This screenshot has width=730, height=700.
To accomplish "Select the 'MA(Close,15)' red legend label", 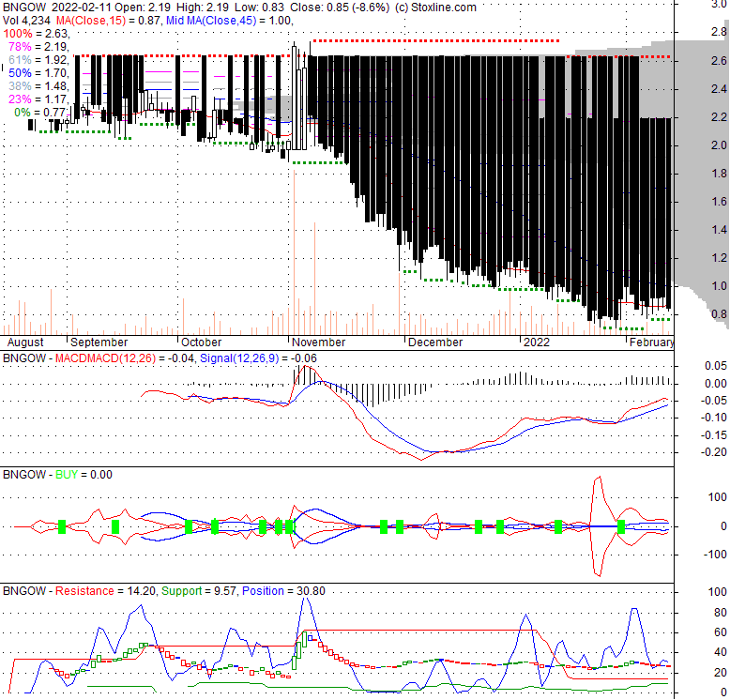I will pyautogui.click(x=91, y=21).
